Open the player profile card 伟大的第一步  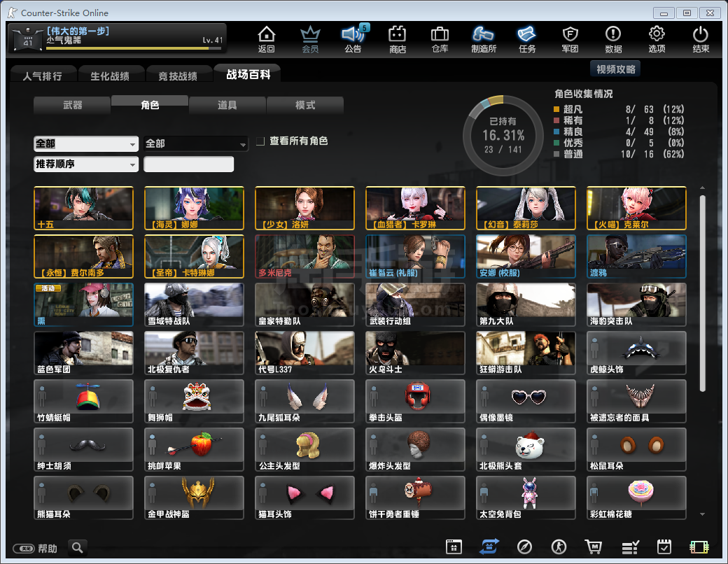point(118,38)
